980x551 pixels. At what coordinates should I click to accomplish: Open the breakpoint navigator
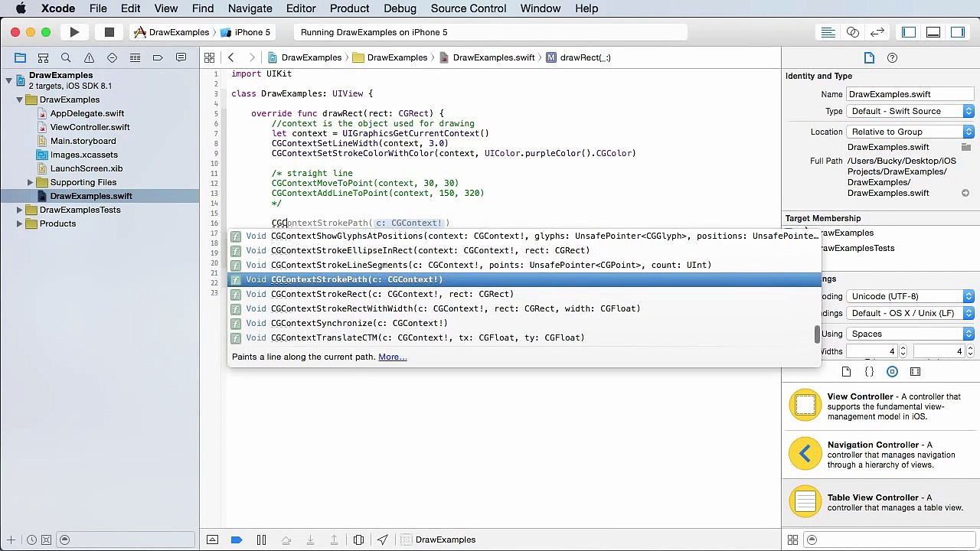point(158,57)
